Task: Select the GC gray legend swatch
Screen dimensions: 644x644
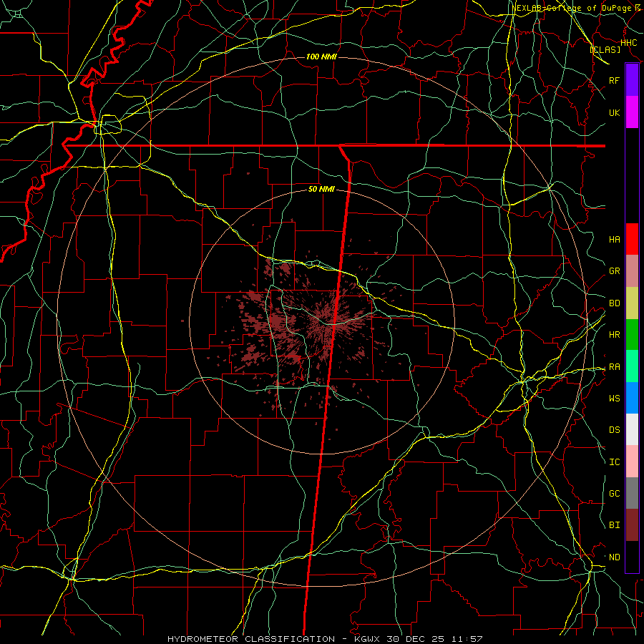Action: point(632,493)
